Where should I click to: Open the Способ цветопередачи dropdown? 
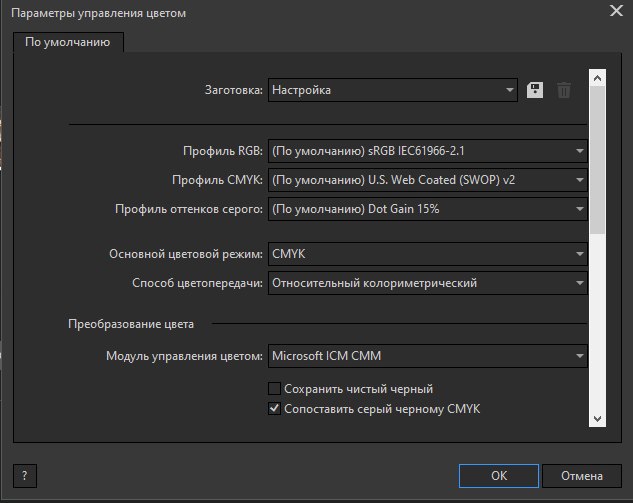pyautogui.click(x=428, y=283)
